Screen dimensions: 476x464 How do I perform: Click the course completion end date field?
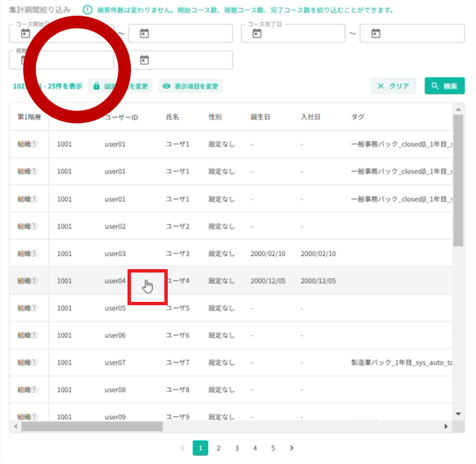413,33
